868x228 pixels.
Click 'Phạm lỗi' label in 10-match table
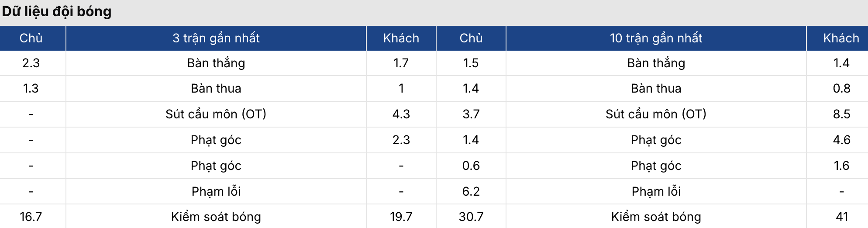tap(656, 191)
